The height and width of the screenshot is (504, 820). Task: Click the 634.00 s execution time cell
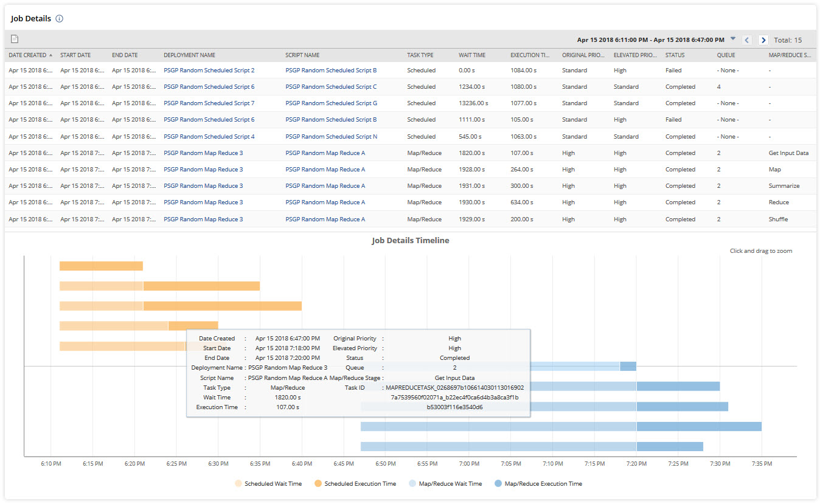click(522, 202)
